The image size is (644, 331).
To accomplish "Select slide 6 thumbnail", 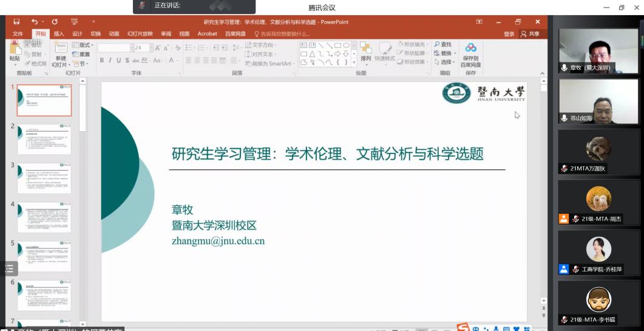I will point(44,296).
